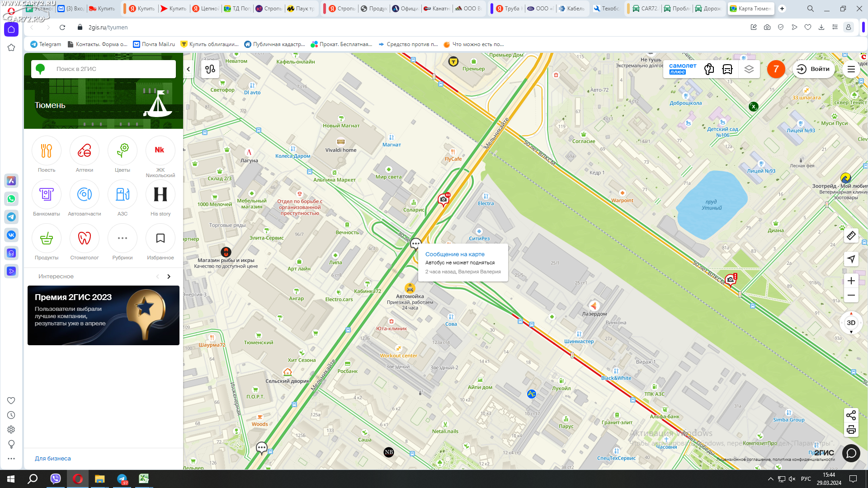The height and width of the screenshot is (488, 868).
Task: Toggle 3D map view
Action: coord(851,323)
